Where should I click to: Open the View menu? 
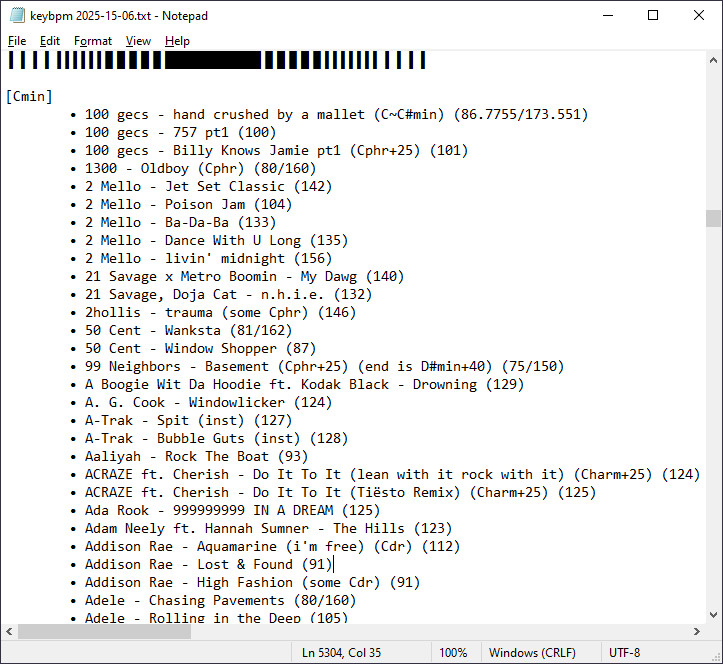pos(138,41)
